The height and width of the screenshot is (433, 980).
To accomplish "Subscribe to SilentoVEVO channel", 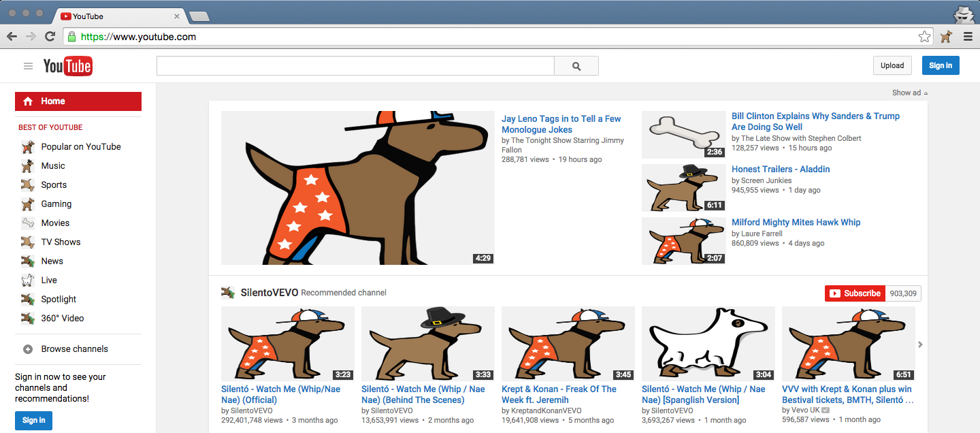I will (x=855, y=293).
